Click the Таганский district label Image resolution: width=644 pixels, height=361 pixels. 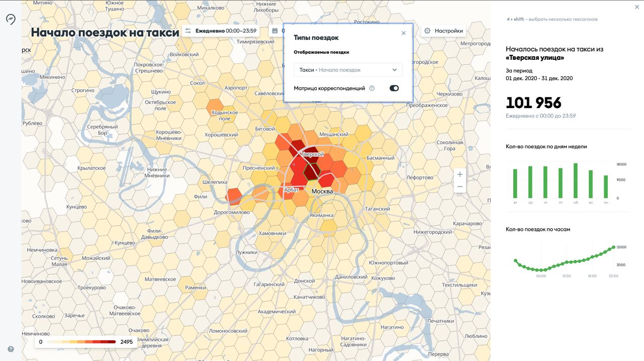[x=378, y=209]
